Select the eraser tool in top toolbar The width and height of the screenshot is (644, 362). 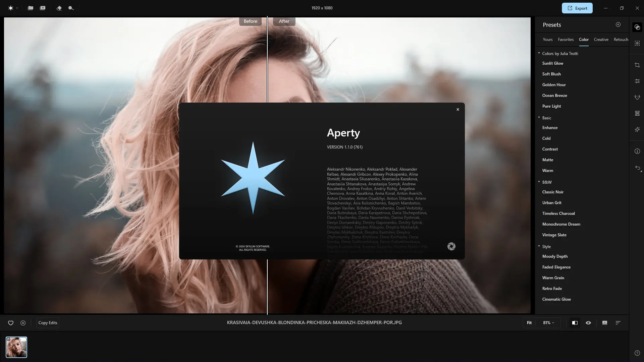coord(59,8)
